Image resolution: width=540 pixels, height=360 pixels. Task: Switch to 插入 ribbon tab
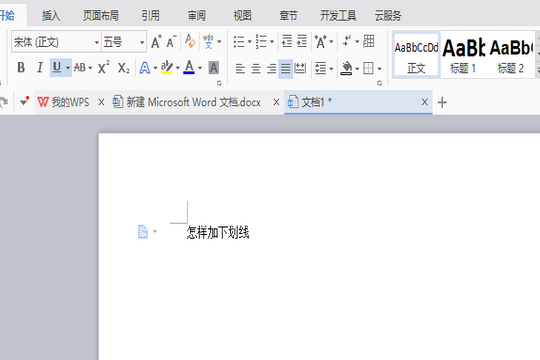tap(51, 16)
